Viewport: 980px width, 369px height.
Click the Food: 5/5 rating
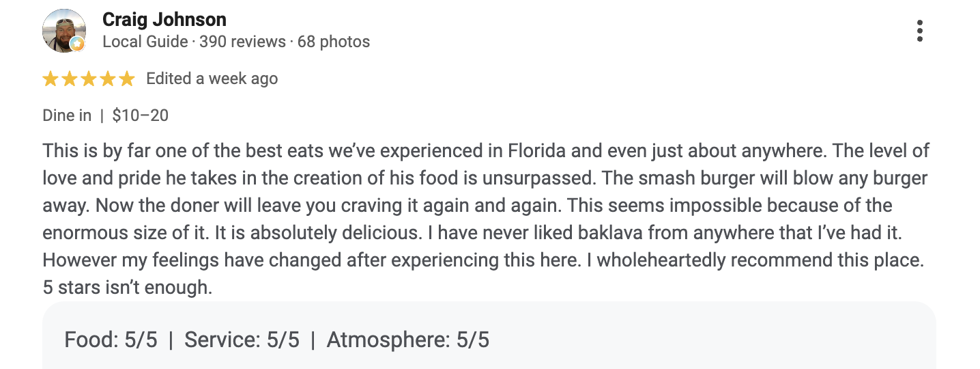[x=111, y=340]
